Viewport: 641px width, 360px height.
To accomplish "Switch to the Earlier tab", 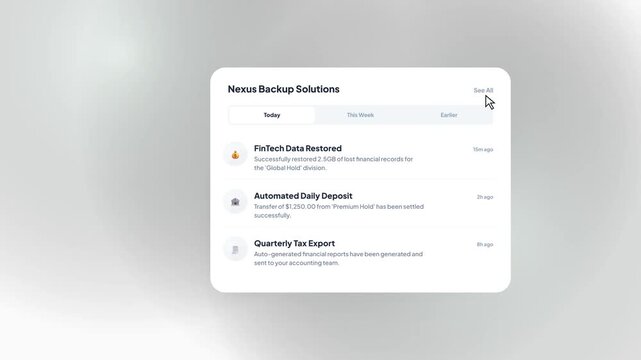I will click(x=448, y=115).
